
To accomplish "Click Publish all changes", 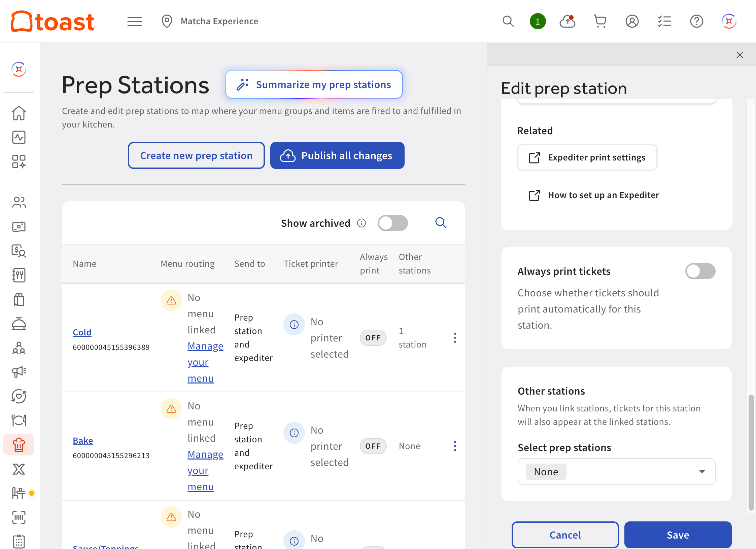I will click(337, 155).
